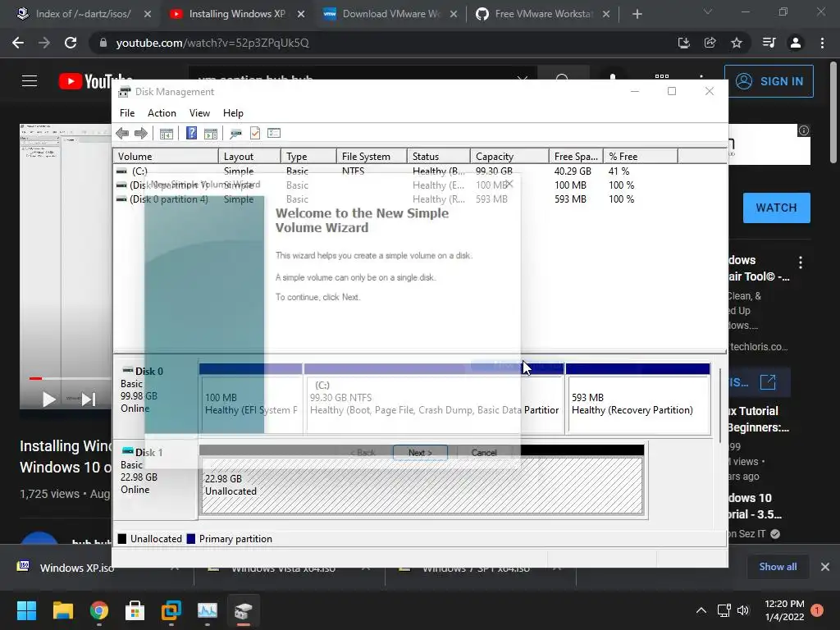Sort by the File System column header

click(372, 157)
